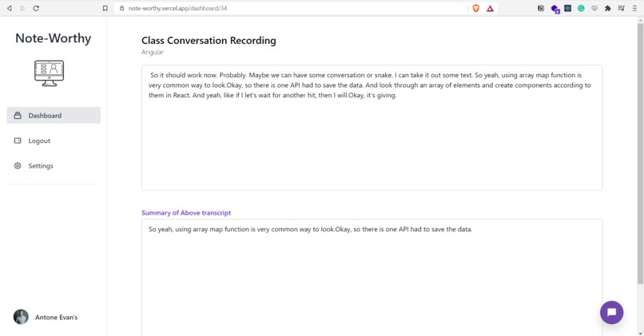
Task: Click the Dashboard lock icon in sidebar
Action: pos(18,115)
